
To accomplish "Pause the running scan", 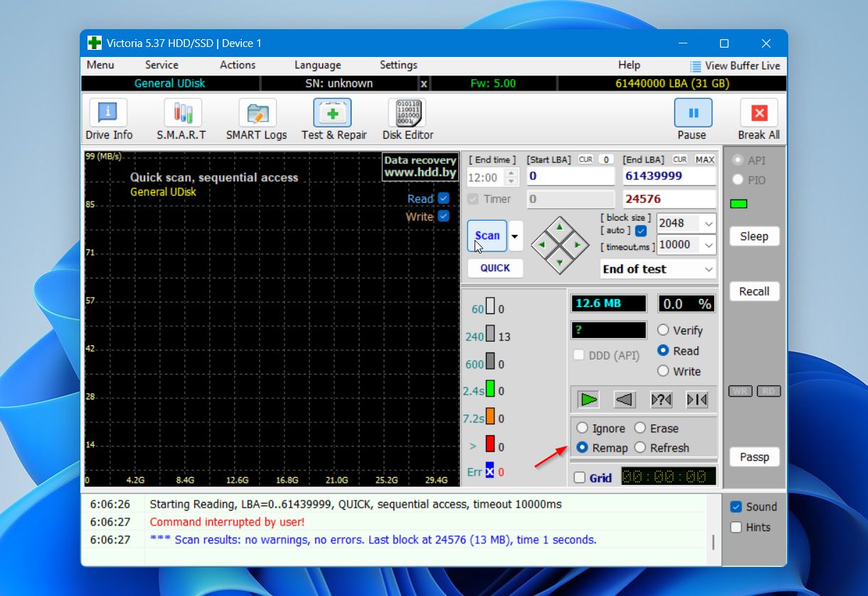I will [x=692, y=120].
